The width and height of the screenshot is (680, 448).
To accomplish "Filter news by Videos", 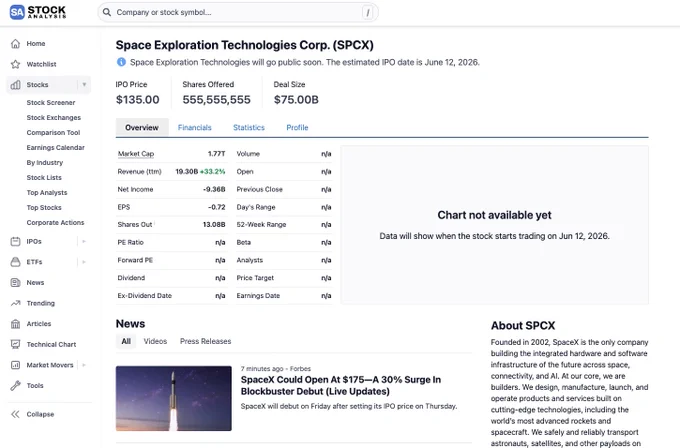I will [x=155, y=341].
